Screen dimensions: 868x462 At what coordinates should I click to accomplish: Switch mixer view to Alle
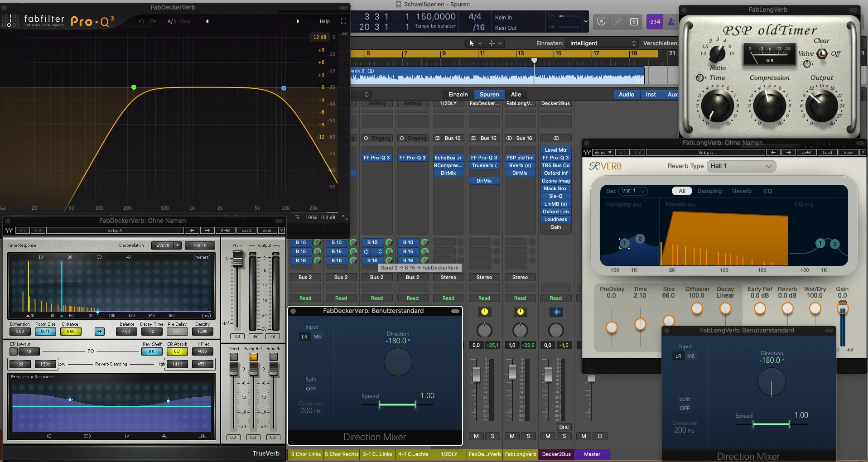coord(516,94)
